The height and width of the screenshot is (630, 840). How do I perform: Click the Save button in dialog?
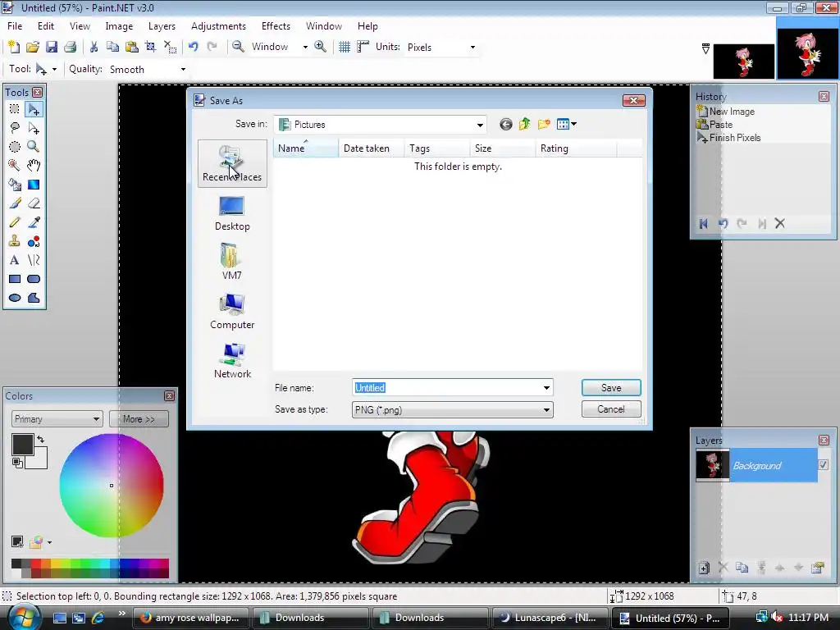(x=611, y=388)
